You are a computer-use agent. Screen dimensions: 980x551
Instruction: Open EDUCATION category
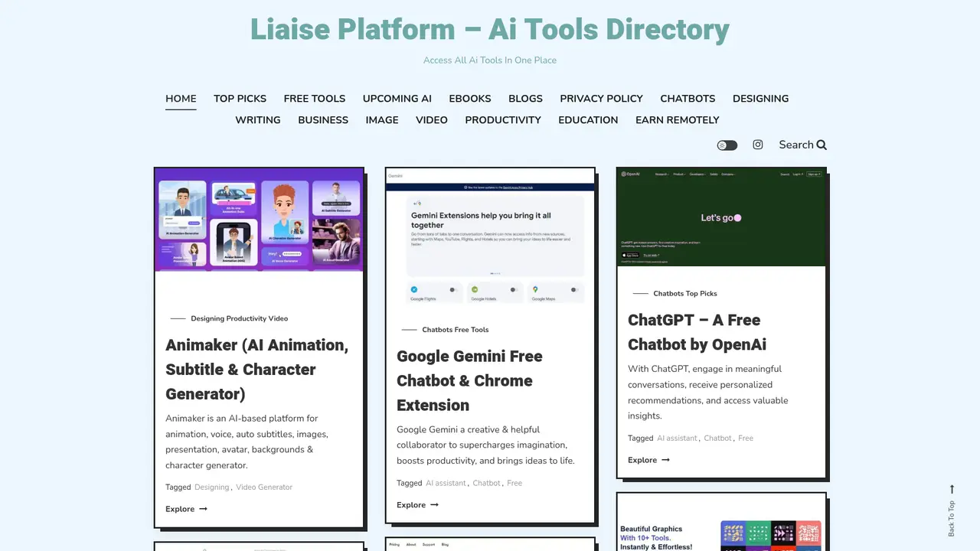[588, 120]
